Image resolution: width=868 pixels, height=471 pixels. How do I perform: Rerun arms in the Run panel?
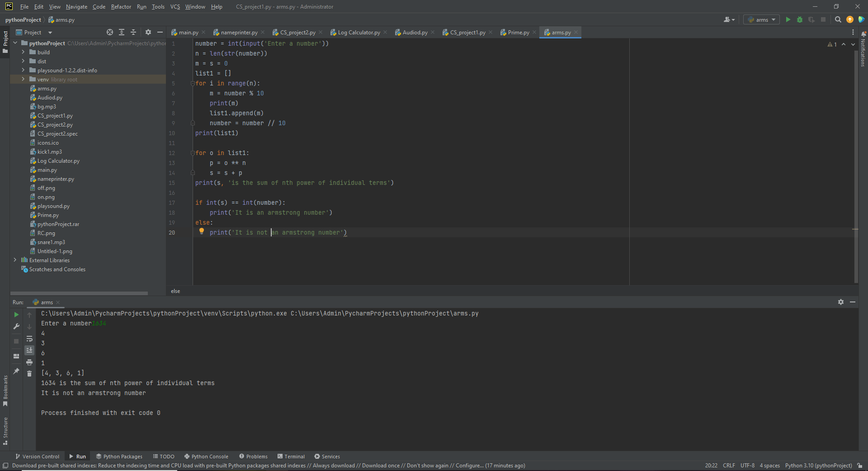(x=16, y=315)
